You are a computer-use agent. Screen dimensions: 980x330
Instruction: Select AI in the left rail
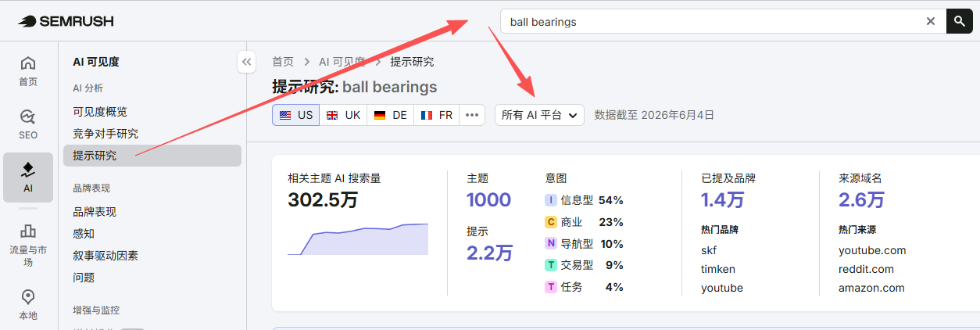point(28,178)
